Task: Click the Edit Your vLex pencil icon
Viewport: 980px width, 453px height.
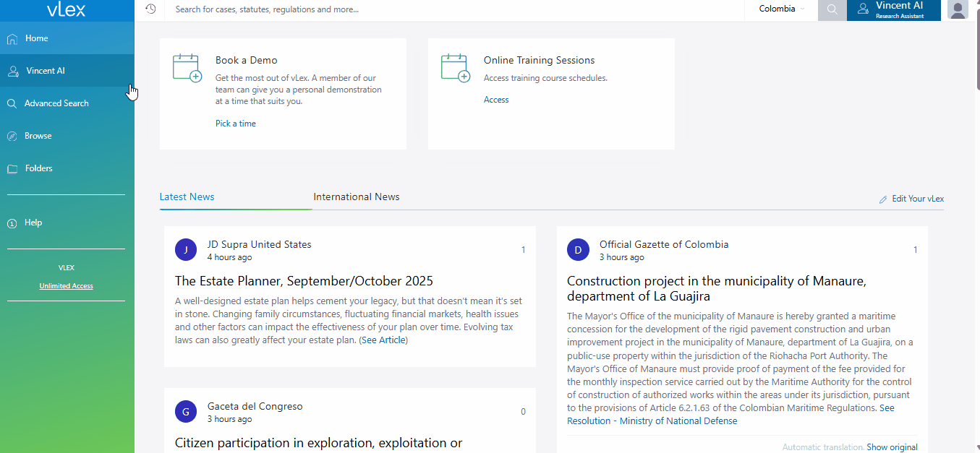Action: 883,199
